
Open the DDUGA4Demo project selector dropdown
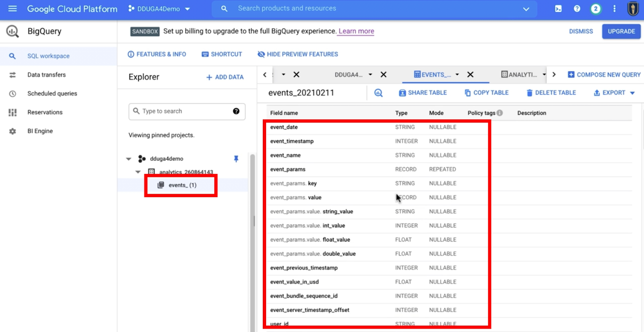(159, 8)
